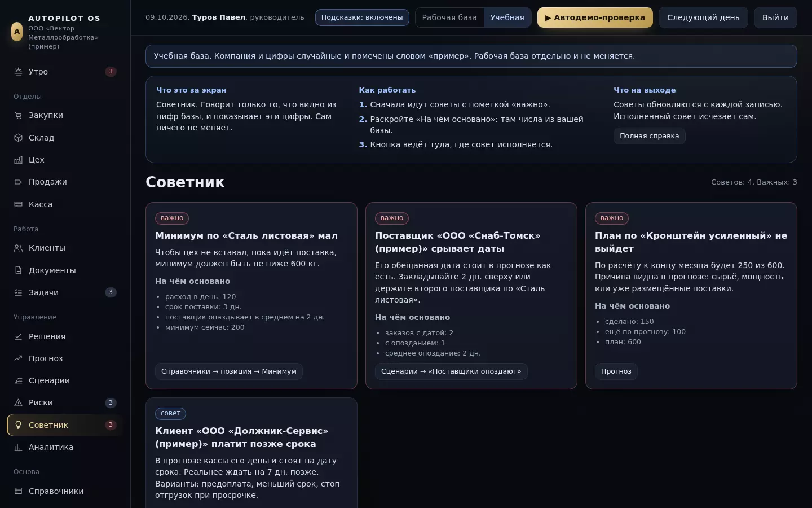
Task: Click the Утро sunrise icon in sidebar
Action: [x=18, y=72]
